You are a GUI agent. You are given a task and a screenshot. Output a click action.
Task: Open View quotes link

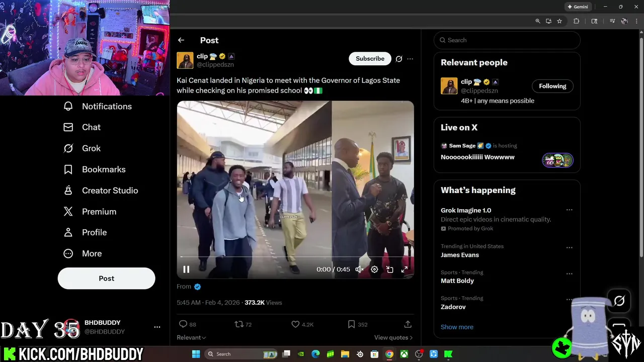tap(393, 337)
